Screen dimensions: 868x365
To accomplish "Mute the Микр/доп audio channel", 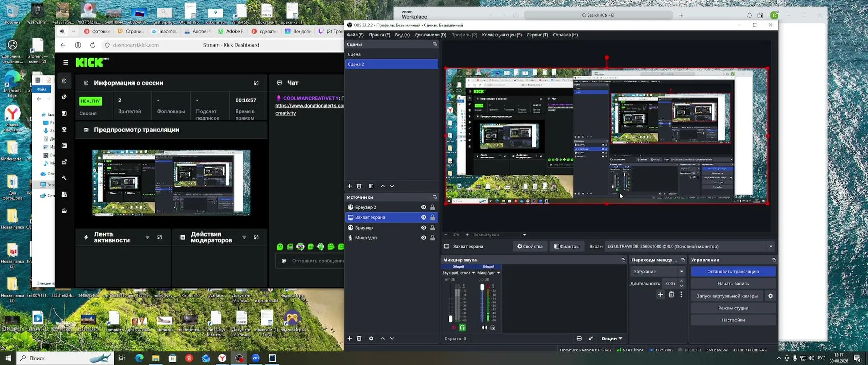I will coord(484,327).
